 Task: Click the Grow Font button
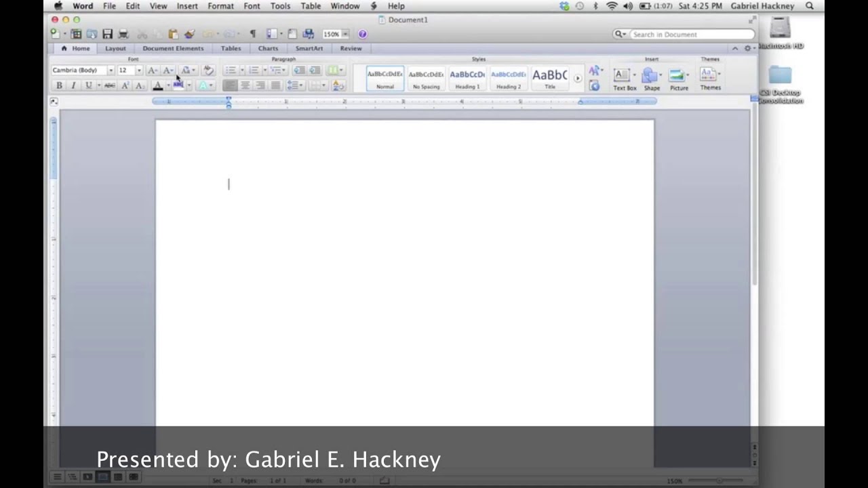point(153,70)
